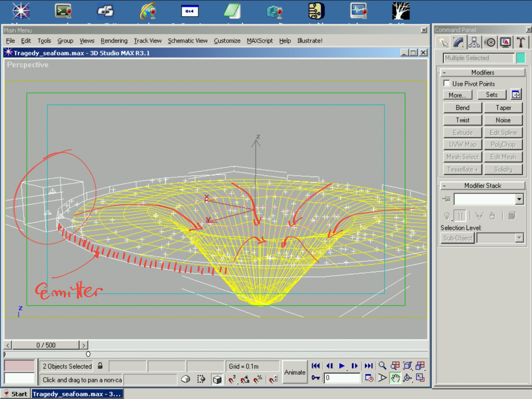Open the MAXScript menu
532x399 pixels.
pos(260,41)
